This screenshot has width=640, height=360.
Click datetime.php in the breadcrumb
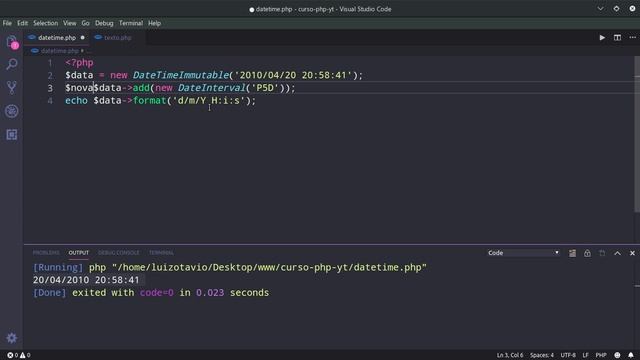(x=60, y=51)
